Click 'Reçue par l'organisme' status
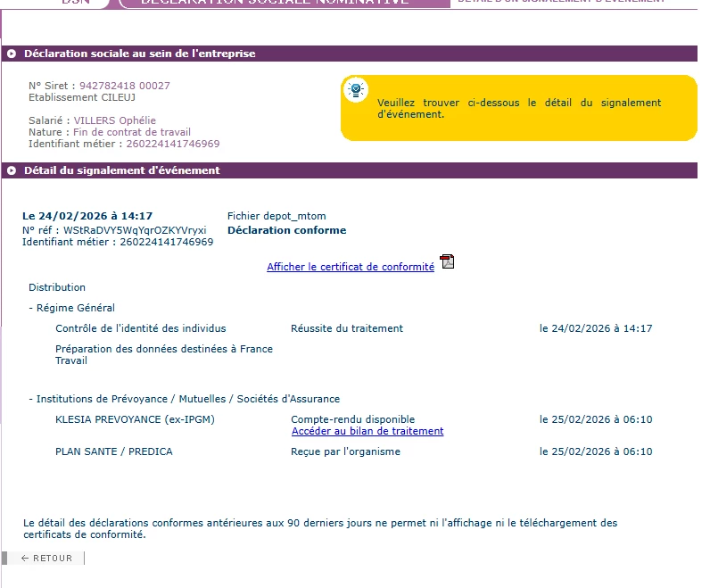This screenshot has width=710, height=588. 345,451
